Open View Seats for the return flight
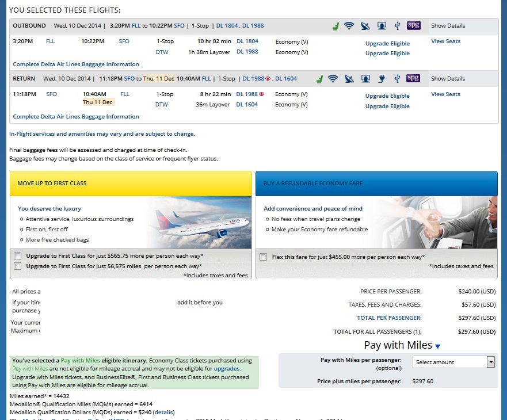Image resolution: width=507 pixels, height=420 pixels. point(445,94)
